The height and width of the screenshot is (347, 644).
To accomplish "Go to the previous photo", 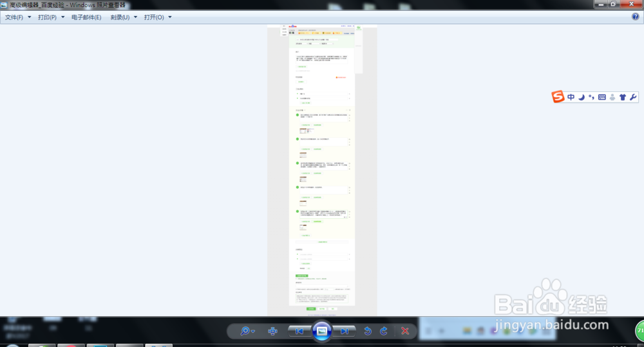I will point(299,331).
